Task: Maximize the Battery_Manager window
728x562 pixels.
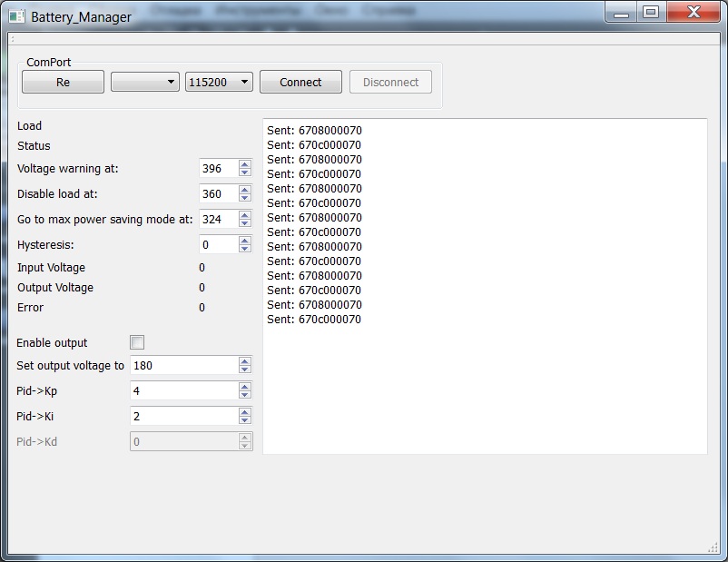Action: 650,12
